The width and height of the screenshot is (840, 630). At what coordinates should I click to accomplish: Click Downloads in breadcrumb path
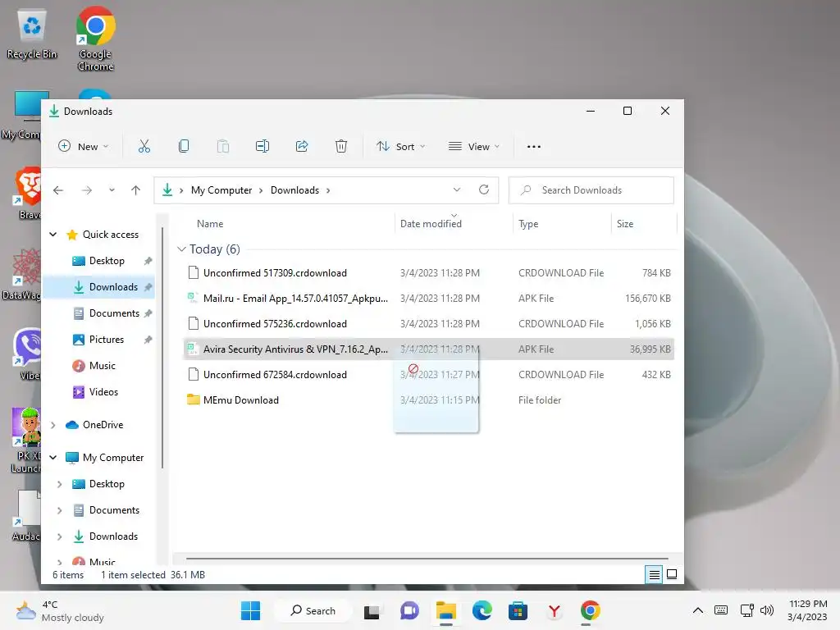pyautogui.click(x=294, y=190)
